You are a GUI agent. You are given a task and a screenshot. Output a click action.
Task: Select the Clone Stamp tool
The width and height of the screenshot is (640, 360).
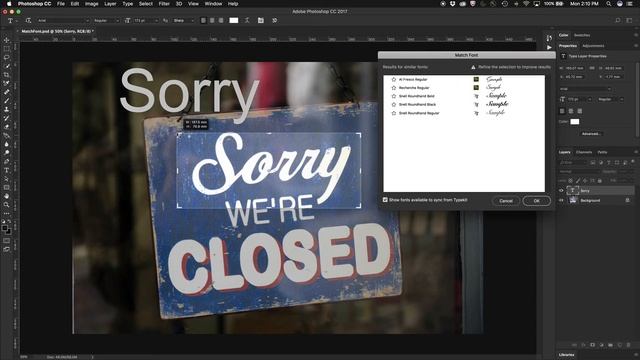pyautogui.click(x=7, y=109)
